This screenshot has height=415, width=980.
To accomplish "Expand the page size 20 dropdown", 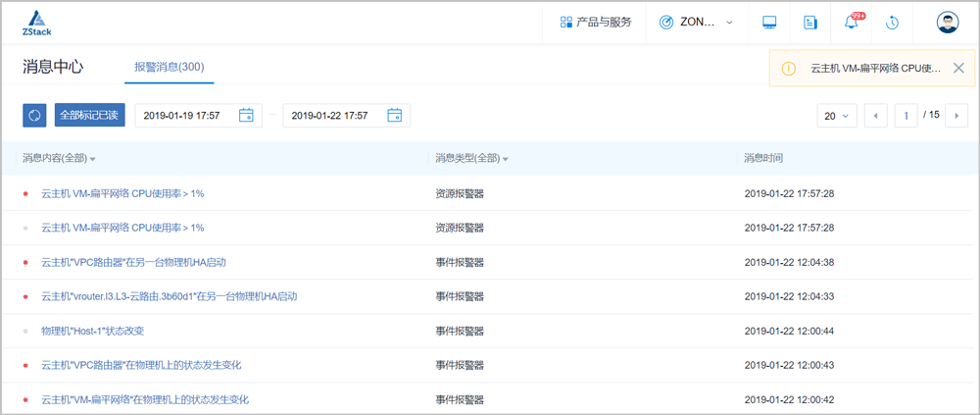I will pos(838,116).
